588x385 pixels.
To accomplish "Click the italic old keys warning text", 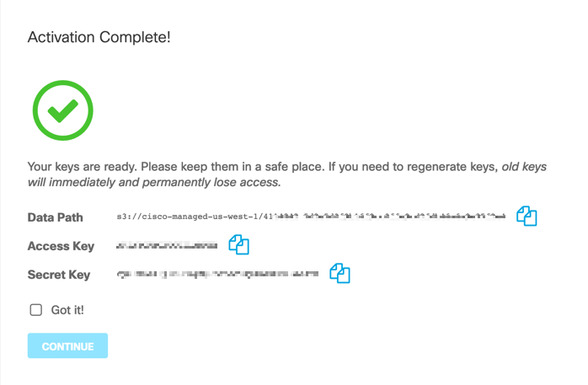I will [x=525, y=167].
